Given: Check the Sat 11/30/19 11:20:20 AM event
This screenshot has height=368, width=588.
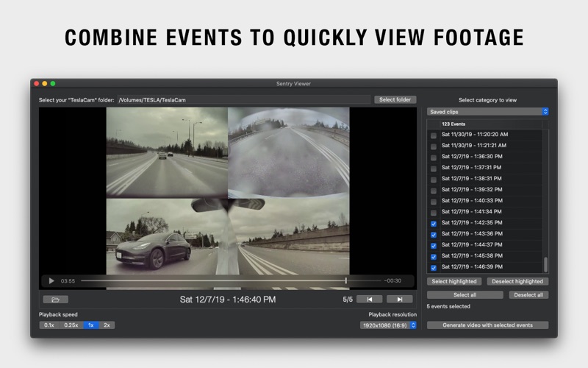Looking at the screenshot, I should [434, 135].
